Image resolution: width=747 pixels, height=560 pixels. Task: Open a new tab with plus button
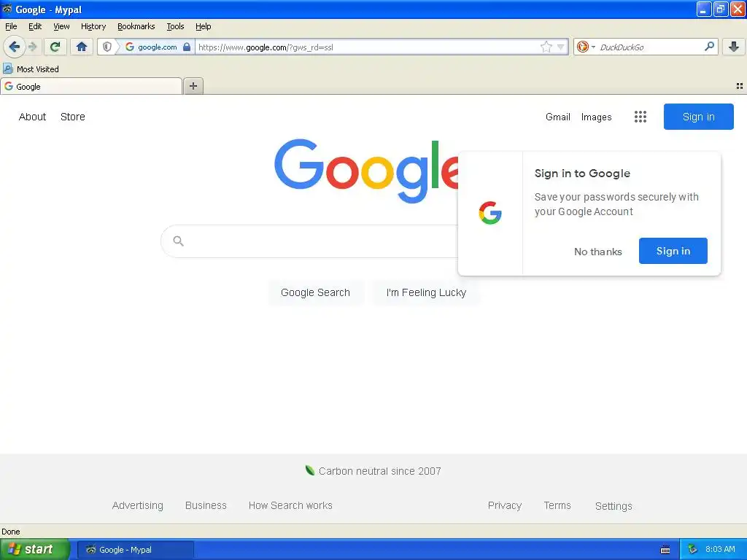click(x=193, y=86)
